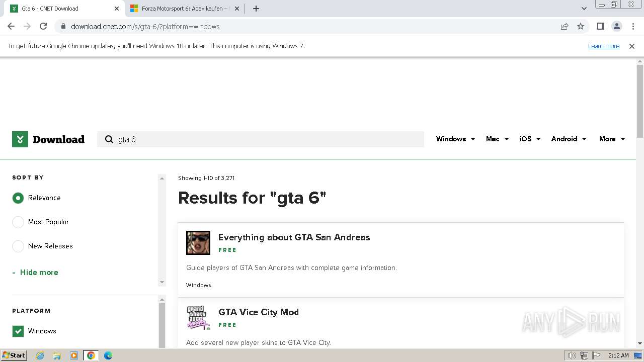644x362 pixels.
Task: Open Chrome three-dot menu
Action: click(633, 26)
